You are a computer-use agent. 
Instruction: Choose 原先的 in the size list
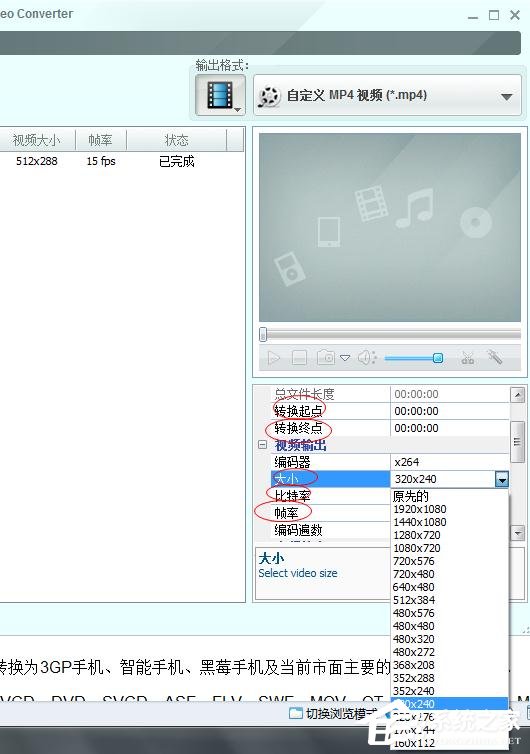point(449,496)
